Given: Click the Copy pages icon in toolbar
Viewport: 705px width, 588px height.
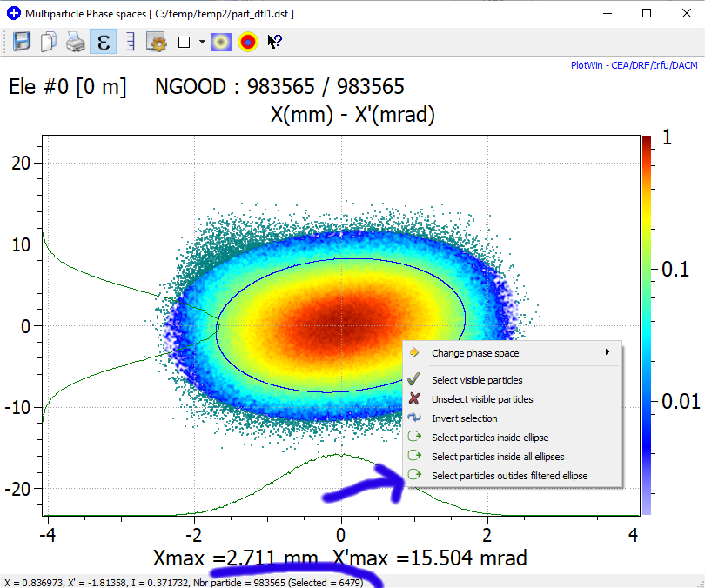Looking at the screenshot, I should (49, 42).
